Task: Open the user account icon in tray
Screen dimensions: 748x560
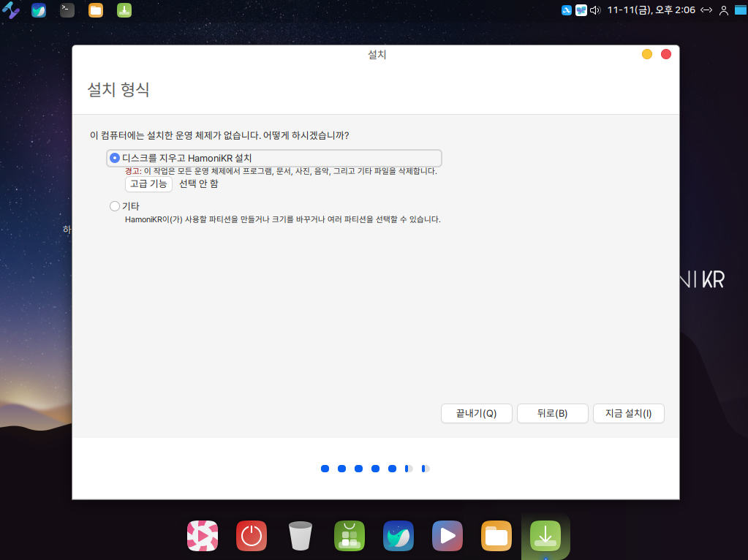Action: click(724, 10)
